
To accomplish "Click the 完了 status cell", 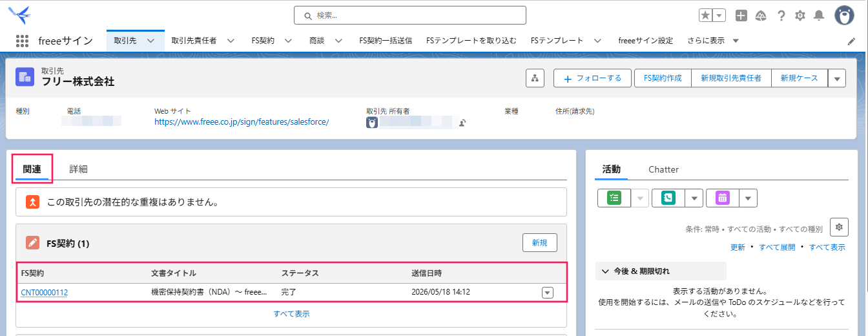I will coord(289,292).
